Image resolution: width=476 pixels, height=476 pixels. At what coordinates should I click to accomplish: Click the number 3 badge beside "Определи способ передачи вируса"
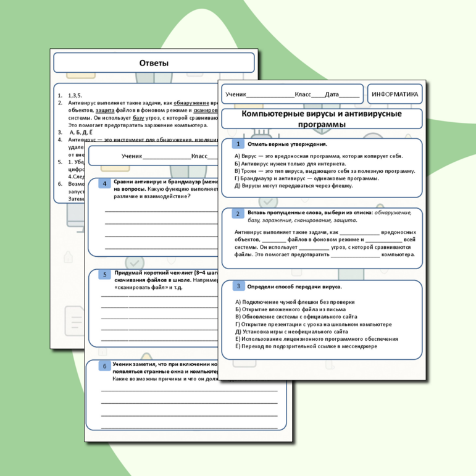coord(238,286)
